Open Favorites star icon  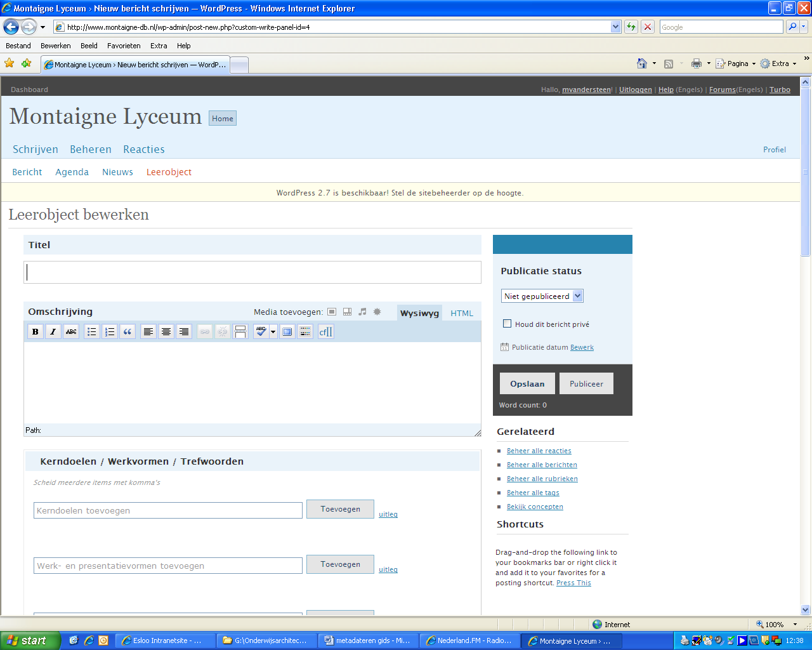click(9, 63)
